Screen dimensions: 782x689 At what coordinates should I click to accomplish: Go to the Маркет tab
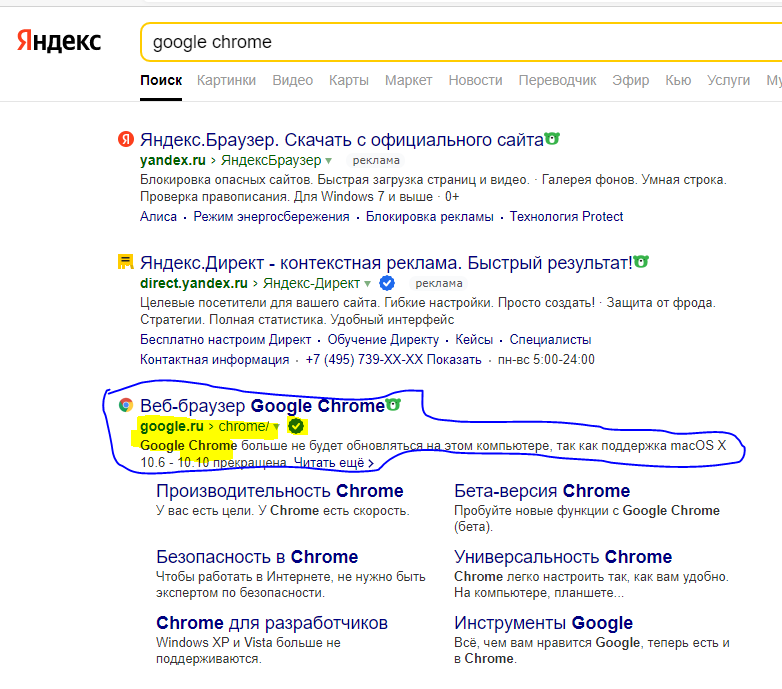click(x=408, y=80)
